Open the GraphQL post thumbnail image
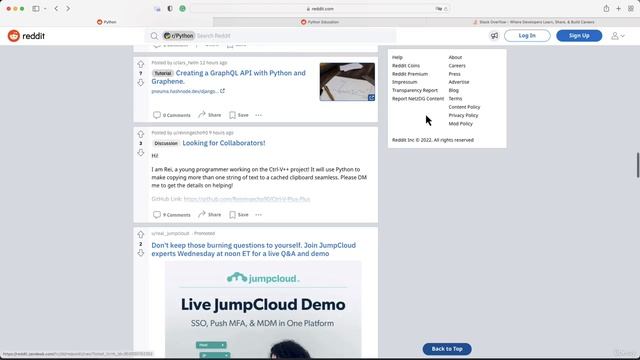The height and width of the screenshot is (360, 640). (x=347, y=82)
